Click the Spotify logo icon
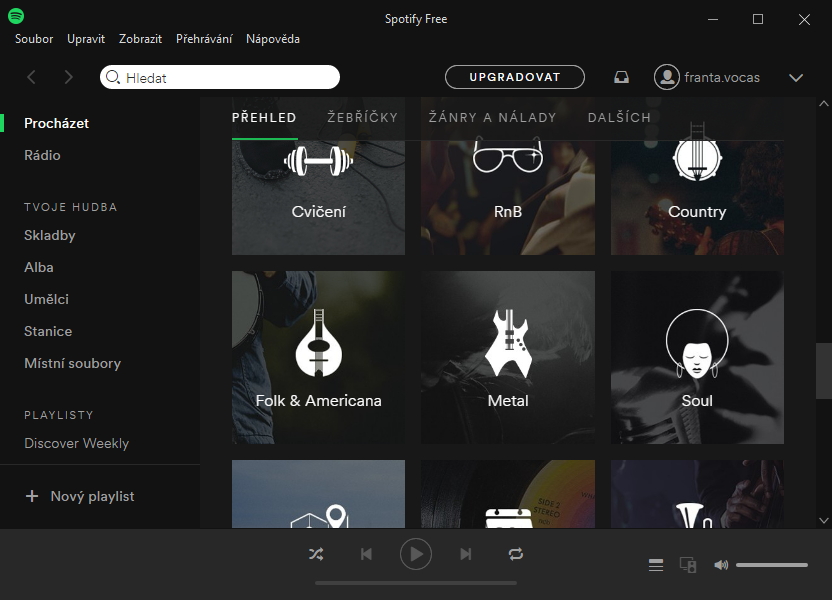832x600 pixels. (x=16, y=16)
